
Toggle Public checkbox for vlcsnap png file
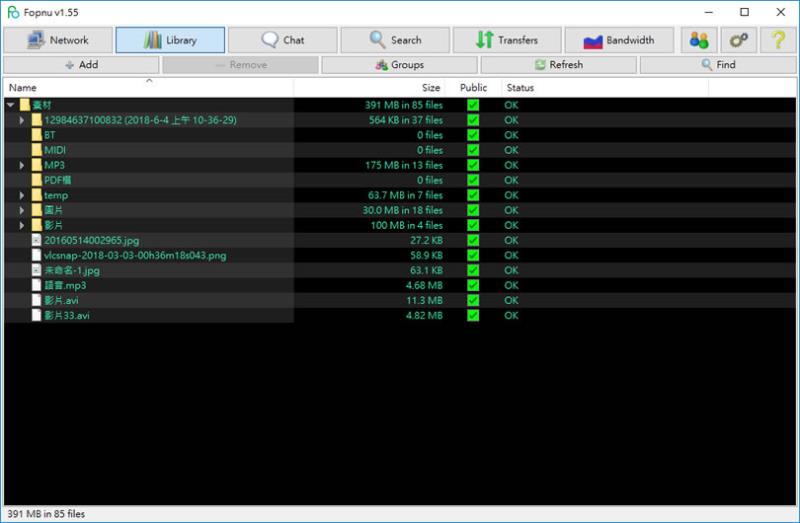473,256
